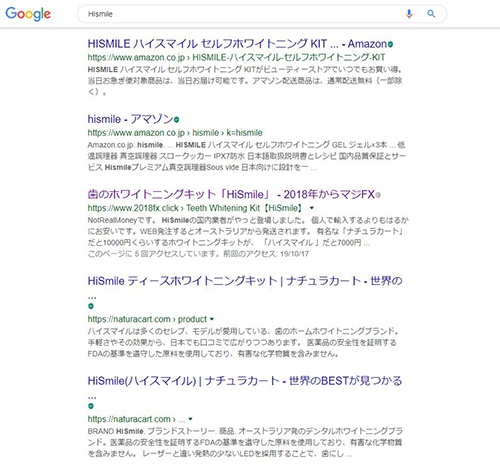Click URL amazon.co.jp › HISMILE-ハイスマイル-セルフホワイトニング-KIT
Screen dimensions: 500x468
pos(236,57)
